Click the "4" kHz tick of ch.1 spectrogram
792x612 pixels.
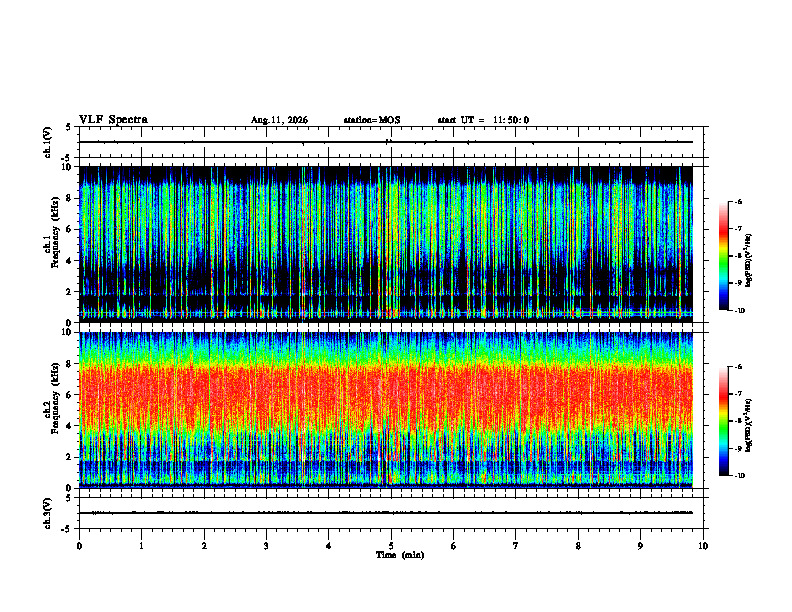click(70, 261)
